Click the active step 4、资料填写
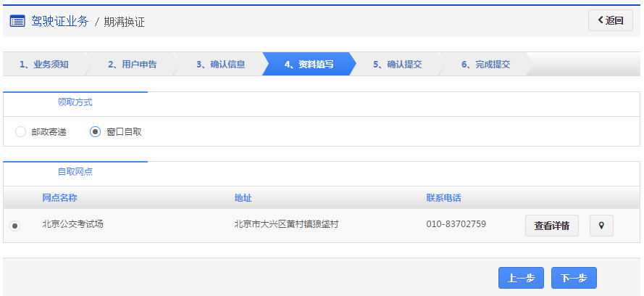Viewport: 644px width, 296px height. 309,65
